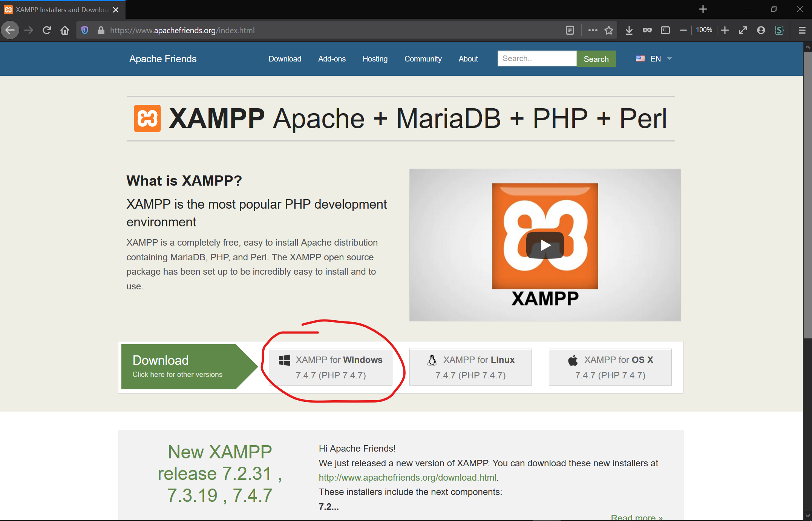The image size is (812, 521).
Task: Open the Community navigation item
Action: pos(423,59)
